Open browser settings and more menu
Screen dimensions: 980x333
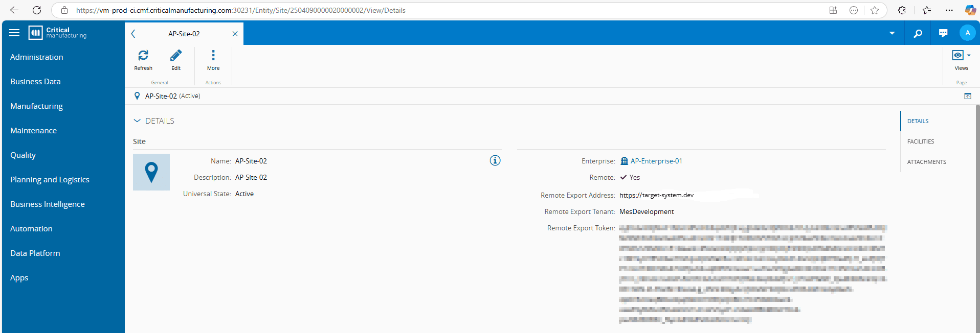[949, 10]
